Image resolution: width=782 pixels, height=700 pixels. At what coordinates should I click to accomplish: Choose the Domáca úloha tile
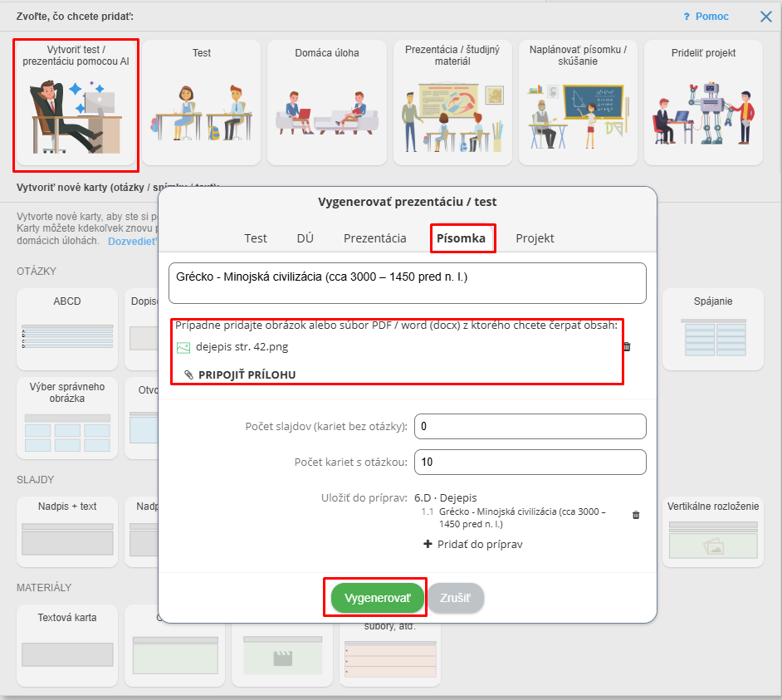point(327,103)
